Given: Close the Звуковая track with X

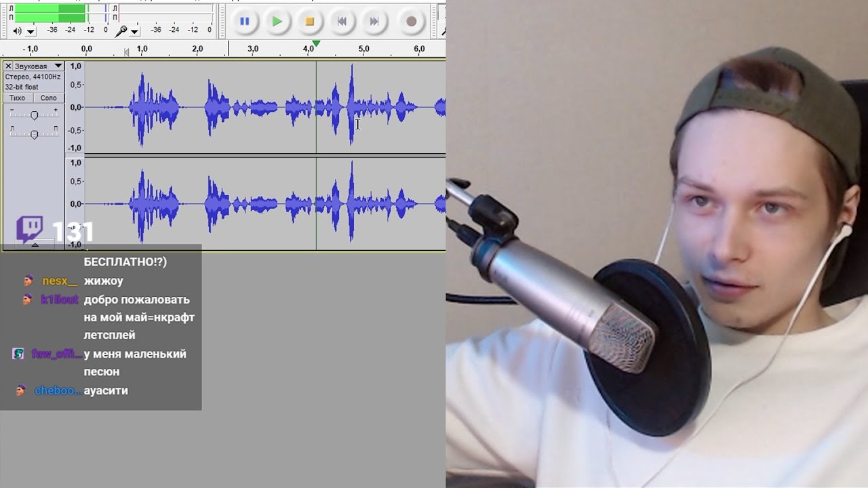Looking at the screenshot, I should [x=8, y=66].
